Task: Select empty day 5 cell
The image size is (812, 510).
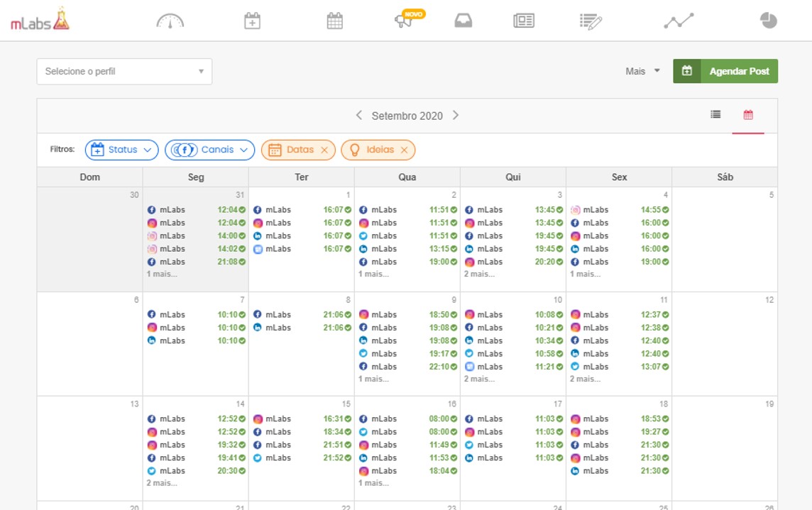Action: [x=725, y=239]
